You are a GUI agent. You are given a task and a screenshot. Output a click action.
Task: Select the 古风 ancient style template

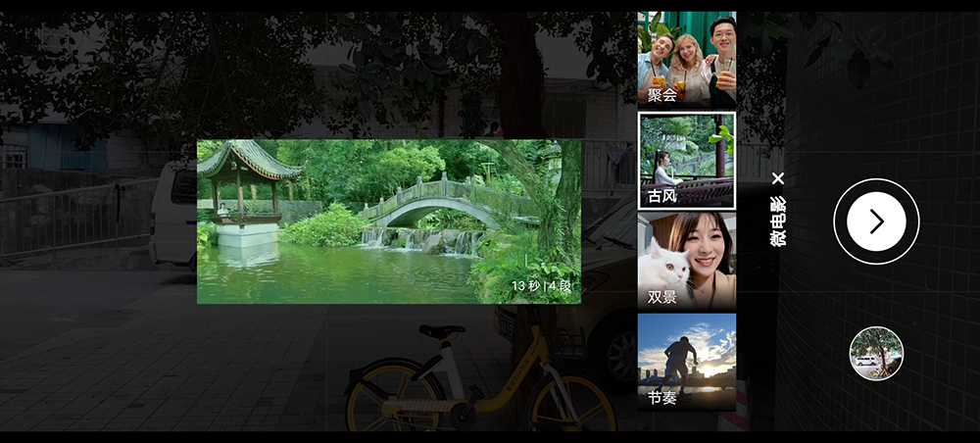[x=686, y=161]
